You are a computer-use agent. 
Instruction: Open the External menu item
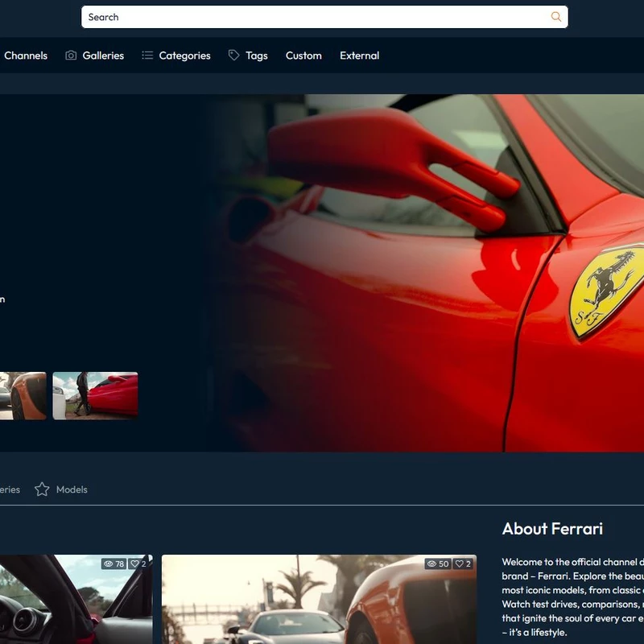point(359,56)
